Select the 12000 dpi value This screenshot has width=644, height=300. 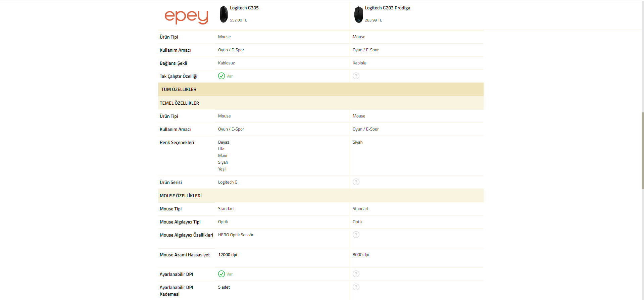[x=228, y=255]
